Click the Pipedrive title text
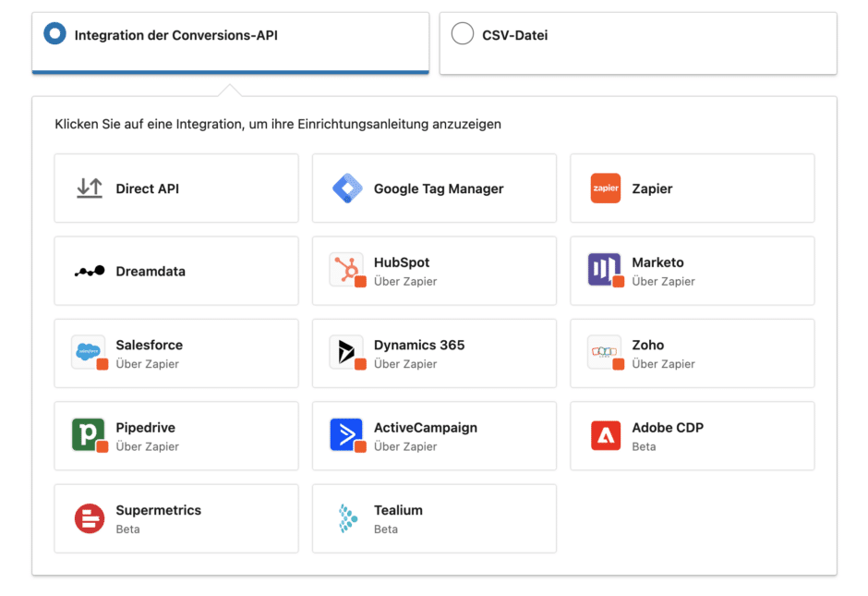 tap(145, 428)
